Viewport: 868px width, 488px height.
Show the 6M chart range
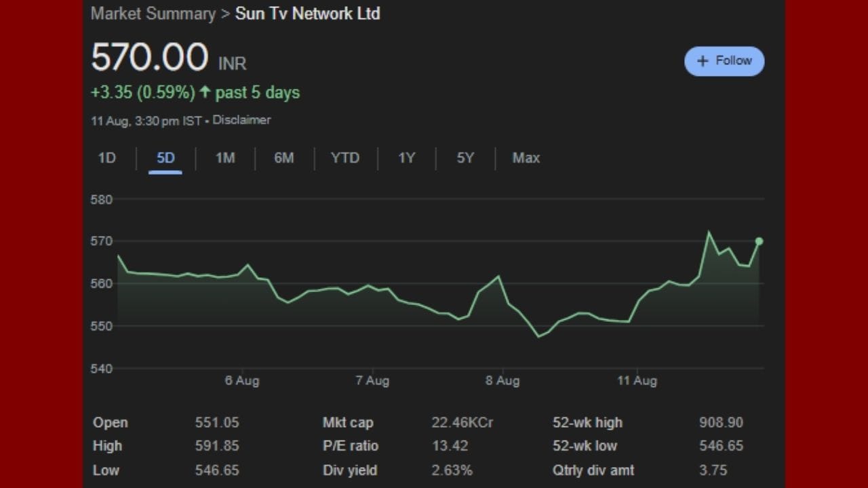284,158
